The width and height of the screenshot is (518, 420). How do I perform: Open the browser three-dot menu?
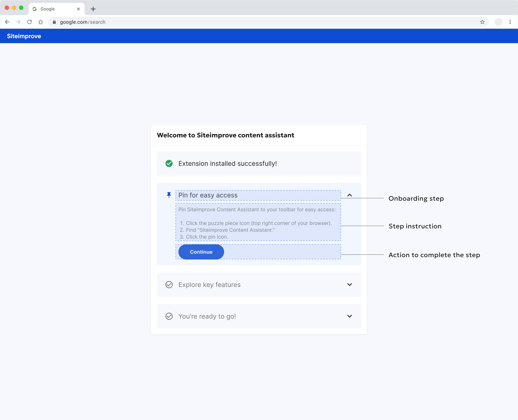pos(510,22)
